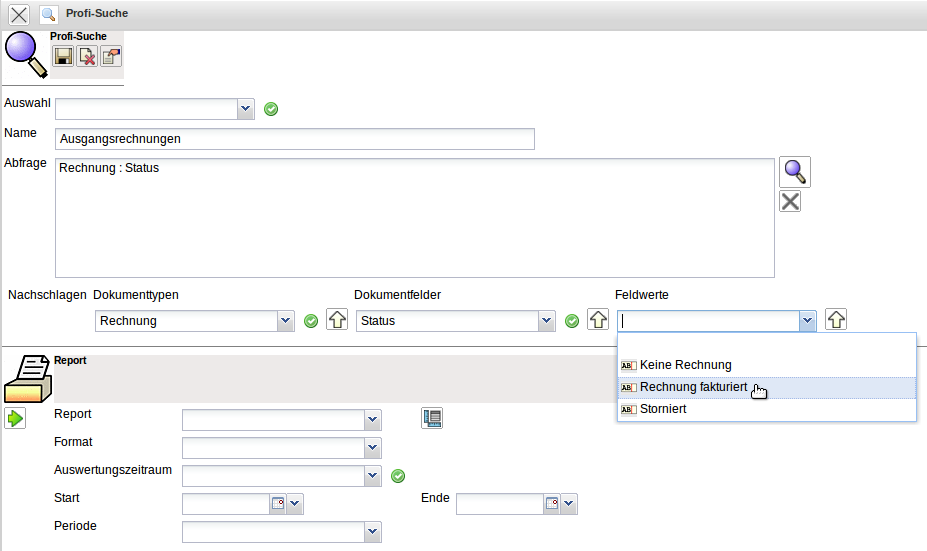Click the up arrow next to Feldwerte
Image resolution: width=927 pixels, height=551 pixels.
coord(836,320)
